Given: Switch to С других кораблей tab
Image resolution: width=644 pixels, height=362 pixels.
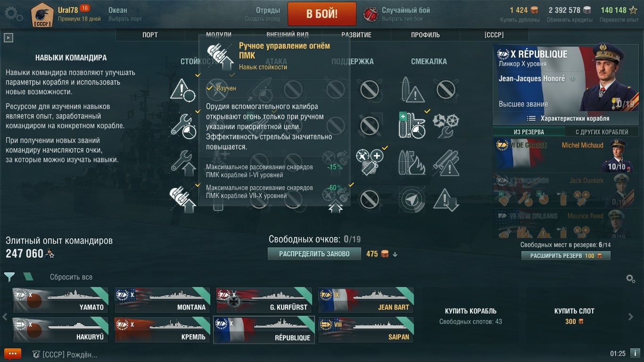Looking at the screenshot, I should coord(602,132).
